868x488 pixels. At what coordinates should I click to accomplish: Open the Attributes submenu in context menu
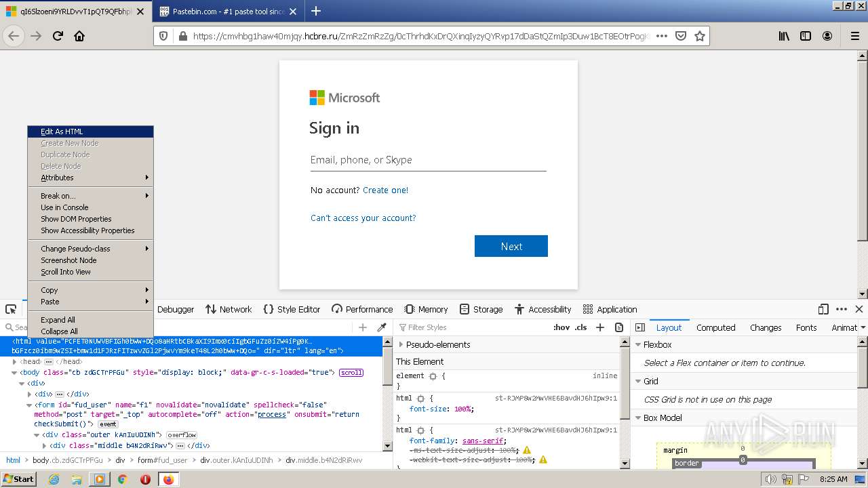pyautogui.click(x=90, y=178)
